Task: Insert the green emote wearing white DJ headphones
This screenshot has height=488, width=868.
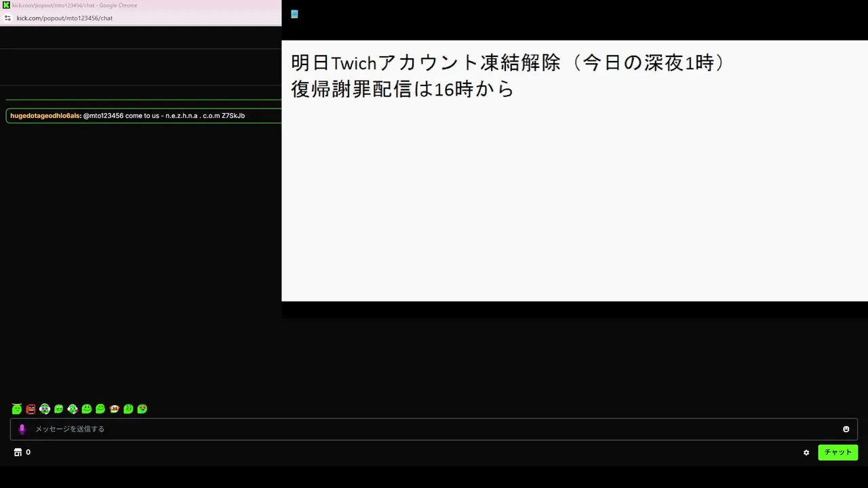Action: click(45, 409)
